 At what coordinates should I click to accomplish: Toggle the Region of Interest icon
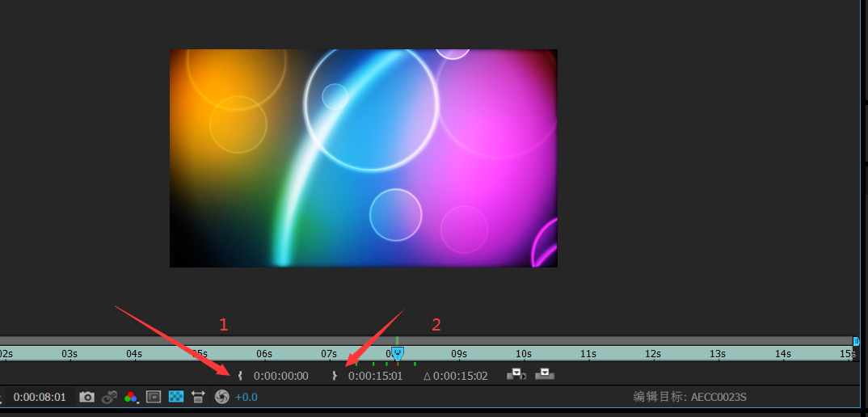154,397
